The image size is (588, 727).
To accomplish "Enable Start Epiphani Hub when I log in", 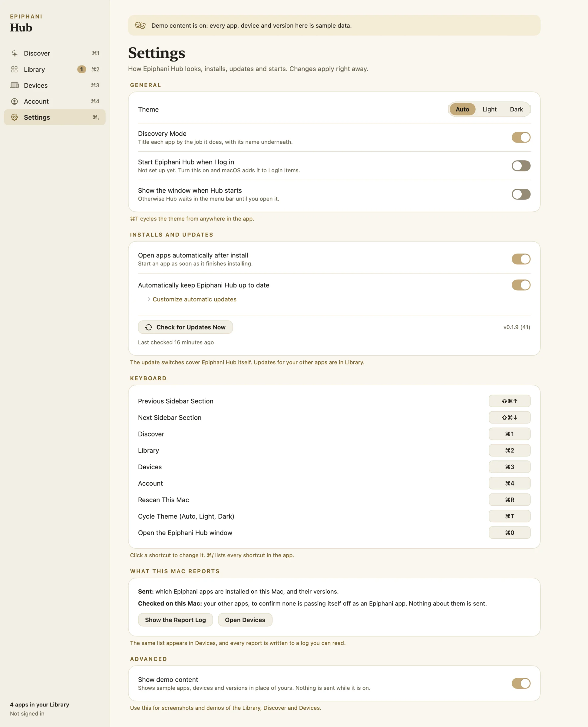I will [x=521, y=166].
